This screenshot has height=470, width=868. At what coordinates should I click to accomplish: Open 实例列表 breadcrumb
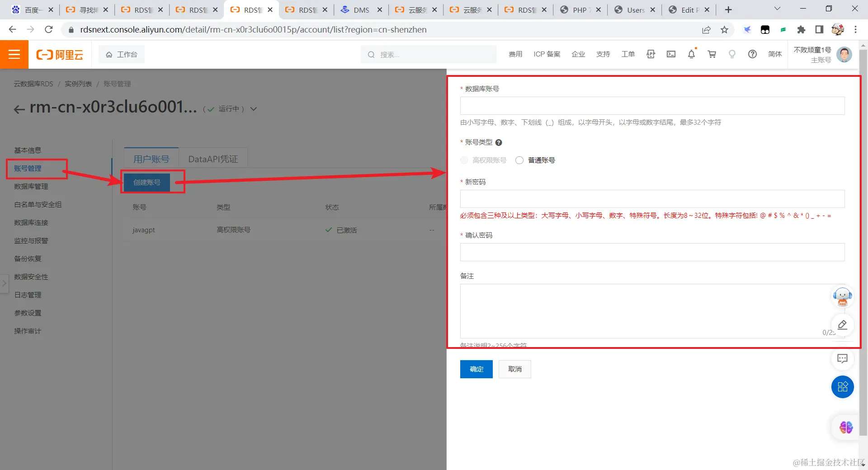[78, 84]
